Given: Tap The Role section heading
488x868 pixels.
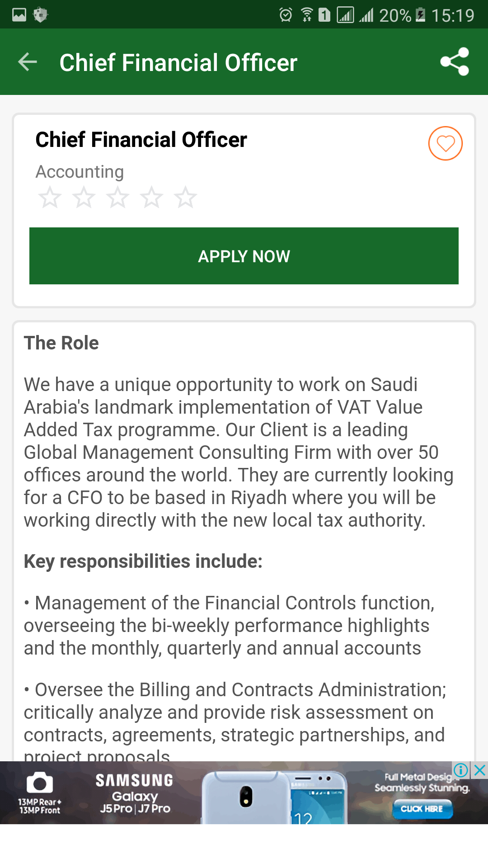Looking at the screenshot, I should pyautogui.click(x=61, y=343).
